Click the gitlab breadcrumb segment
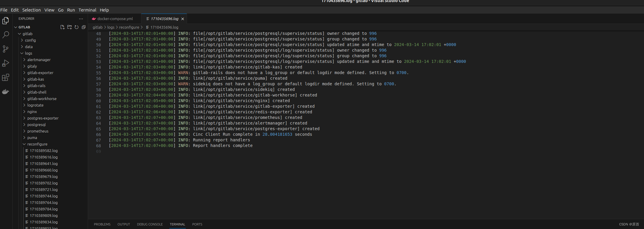 coord(98,27)
